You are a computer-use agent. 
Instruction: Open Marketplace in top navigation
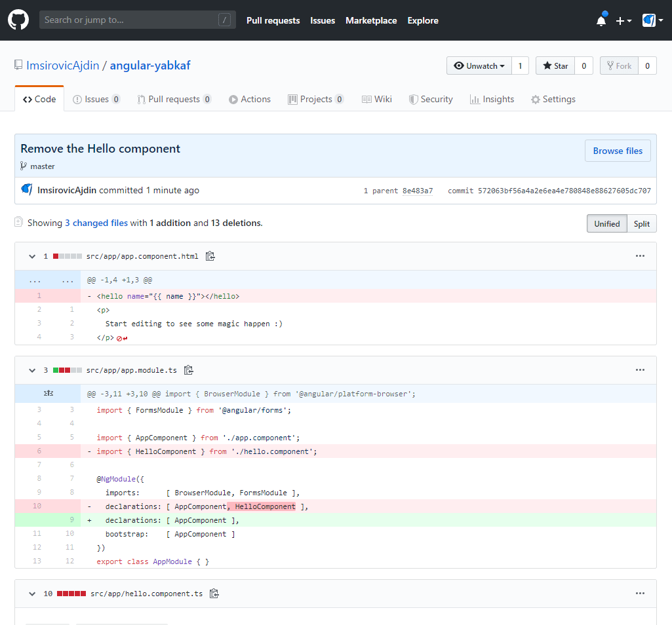[x=371, y=20]
